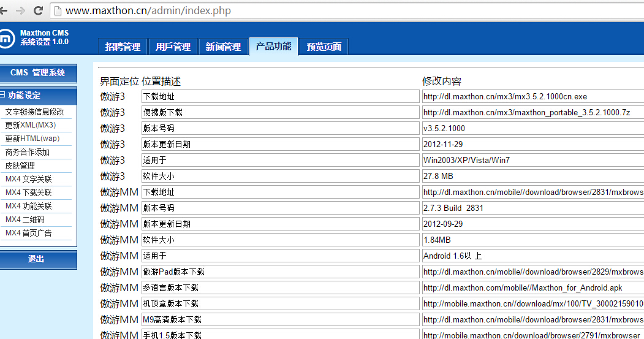This screenshot has height=339, width=644.
Task: Open 文字链接信息修改 in sidebar
Action: pyautogui.click(x=35, y=112)
